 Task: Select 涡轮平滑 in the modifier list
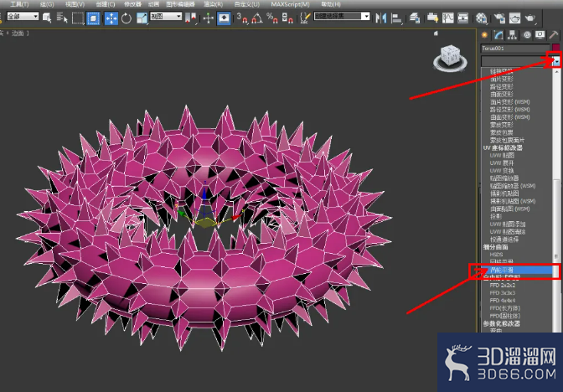[517, 270]
